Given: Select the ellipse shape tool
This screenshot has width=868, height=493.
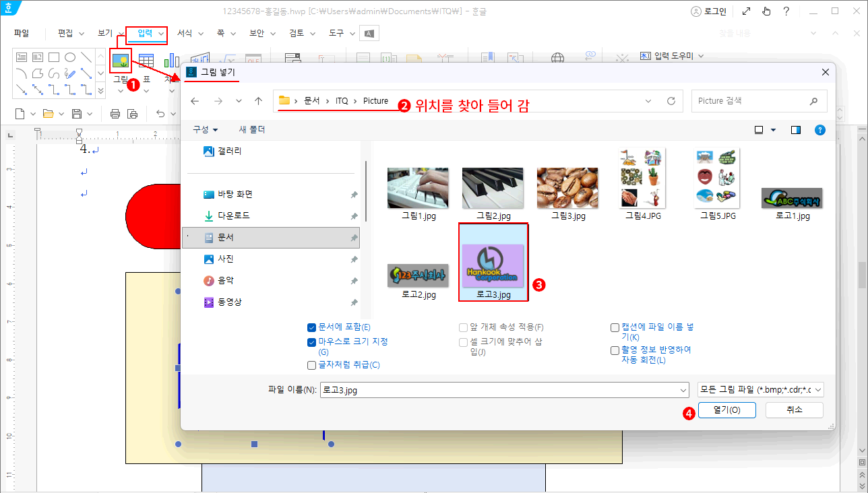Looking at the screenshot, I should [x=70, y=57].
